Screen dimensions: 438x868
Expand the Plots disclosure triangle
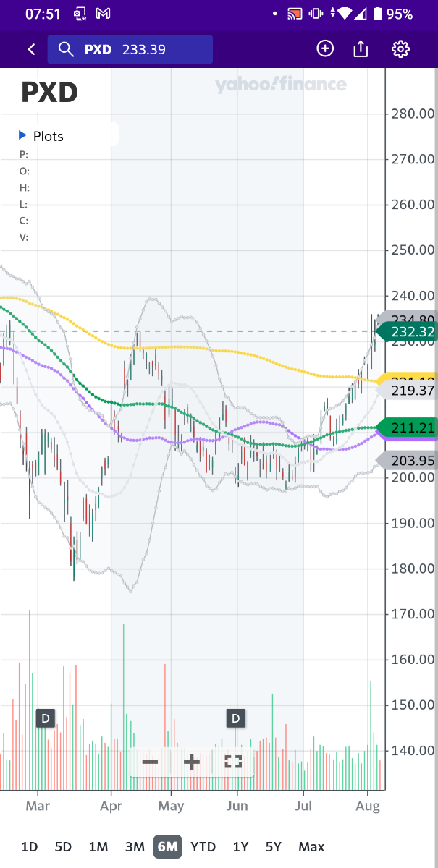(x=22, y=135)
